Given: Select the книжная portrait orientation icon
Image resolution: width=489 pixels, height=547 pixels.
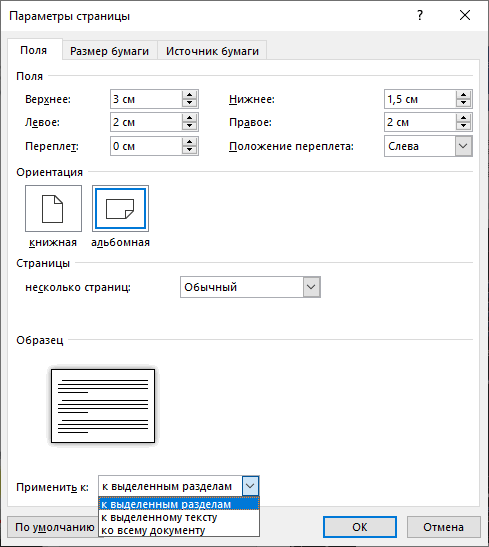Looking at the screenshot, I should (x=53, y=209).
